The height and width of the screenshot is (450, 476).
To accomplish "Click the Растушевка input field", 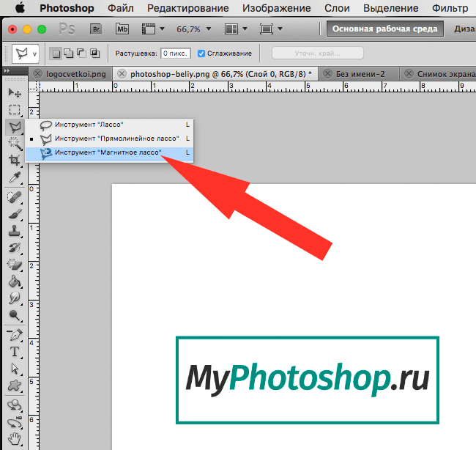I will (x=176, y=54).
